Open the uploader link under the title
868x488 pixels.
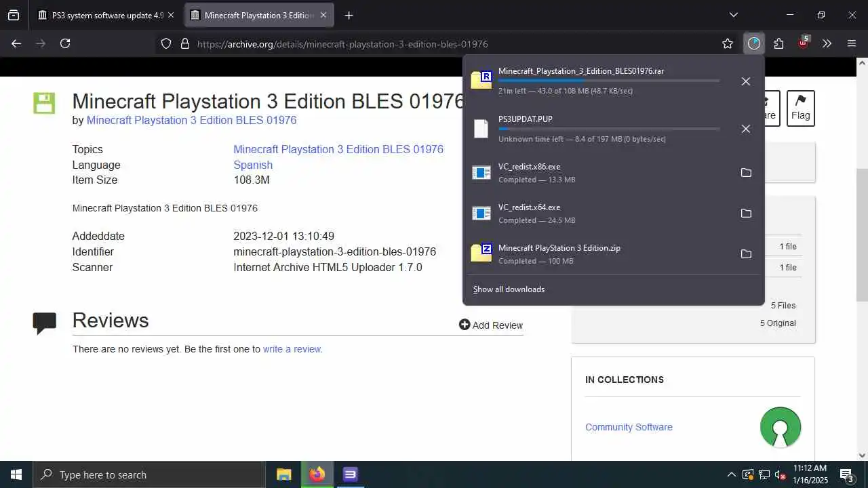tap(191, 120)
